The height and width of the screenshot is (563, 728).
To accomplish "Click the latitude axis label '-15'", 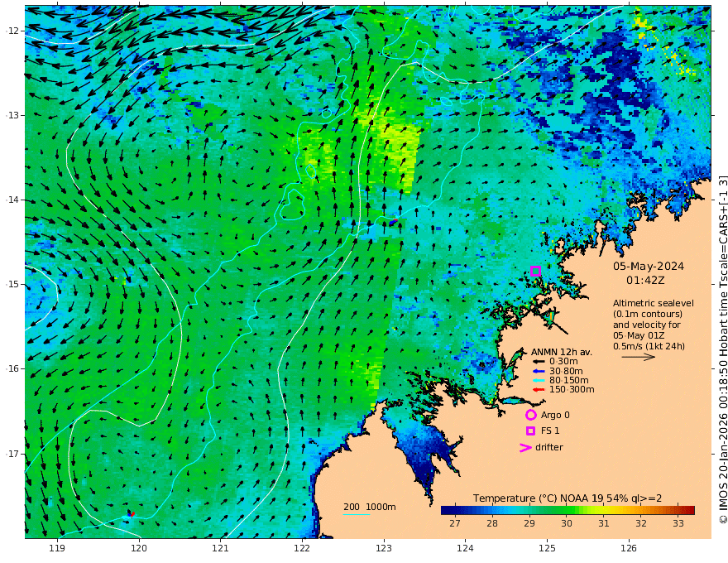I will (x=12, y=284).
